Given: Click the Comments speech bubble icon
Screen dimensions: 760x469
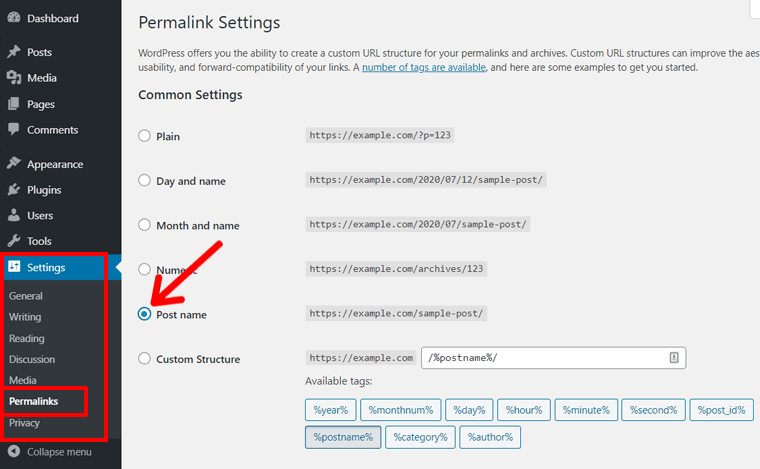Looking at the screenshot, I should tap(14, 129).
